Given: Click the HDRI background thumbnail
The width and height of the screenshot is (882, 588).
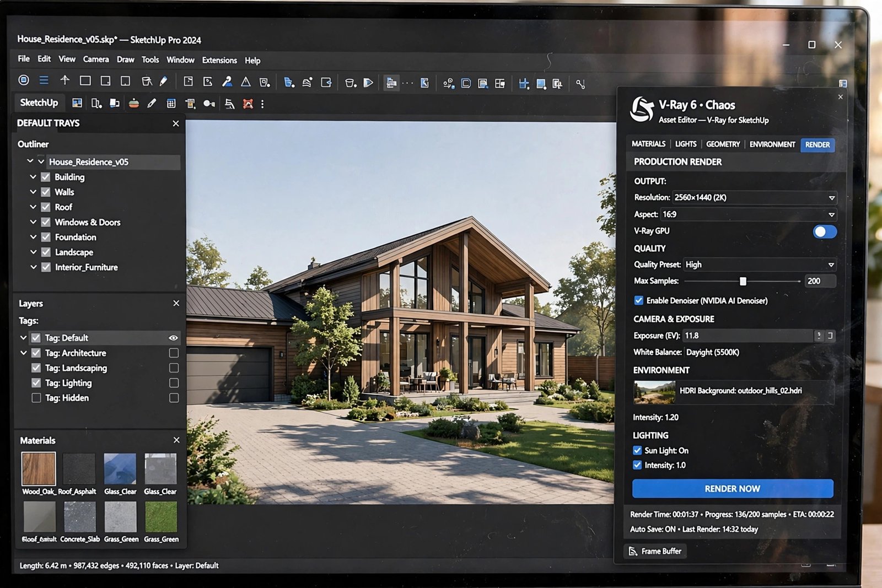Looking at the screenshot, I should click(654, 392).
